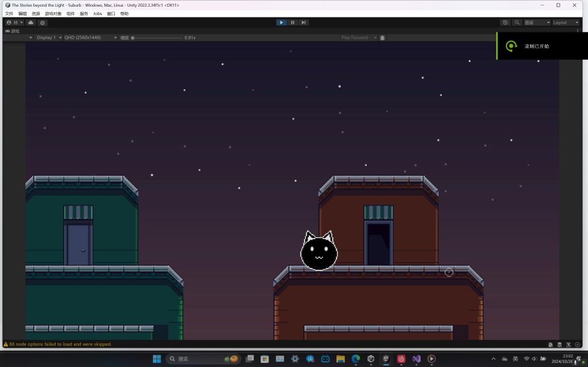Click the Windows Start button
588x367 pixels.
pyautogui.click(x=157, y=359)
